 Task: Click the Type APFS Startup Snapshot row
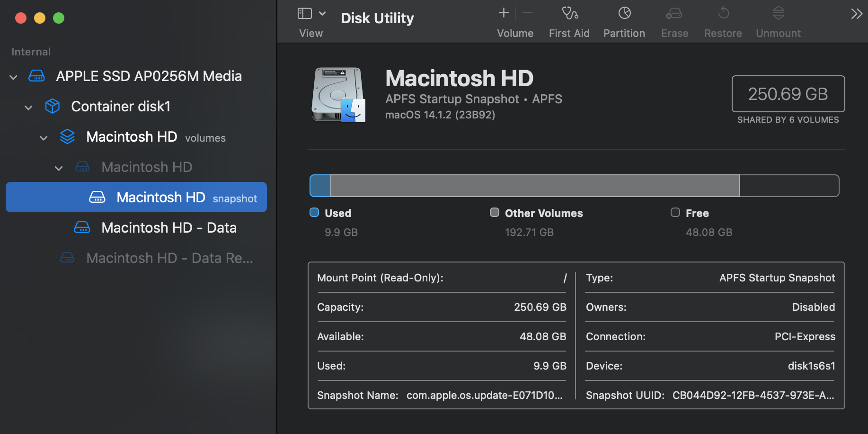pos(710,278)
